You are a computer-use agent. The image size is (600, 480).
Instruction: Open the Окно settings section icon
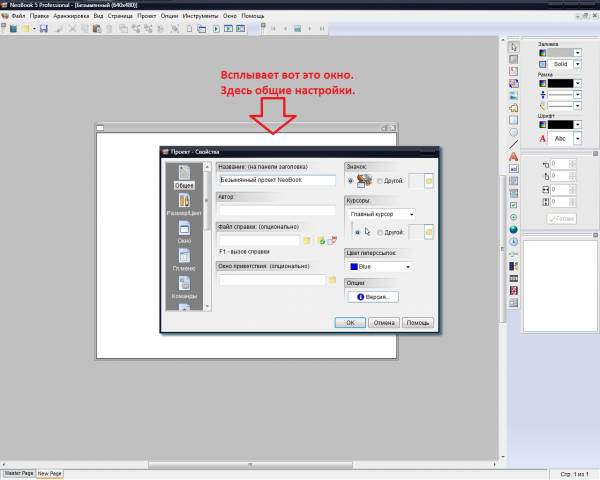[x=184, y=234]
